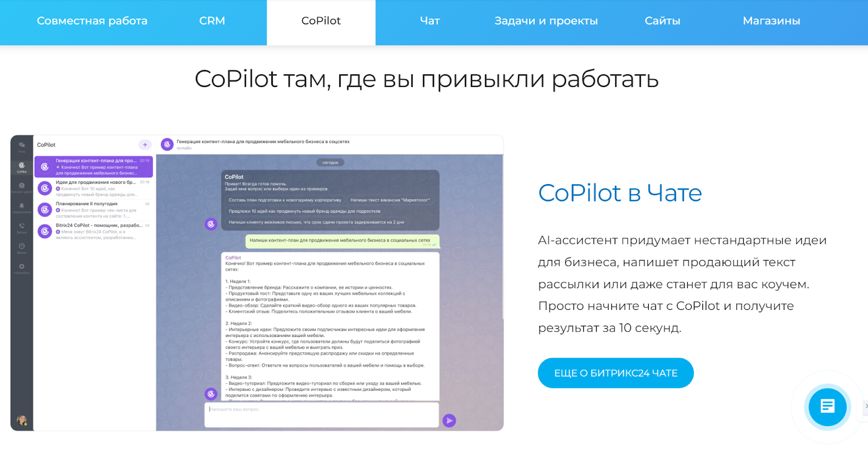The height and width of the screenshot is (457, 868).
Task: Click the heading 'CoPilot там, где вы привыкли работать'
Action: tap(426, 79)
